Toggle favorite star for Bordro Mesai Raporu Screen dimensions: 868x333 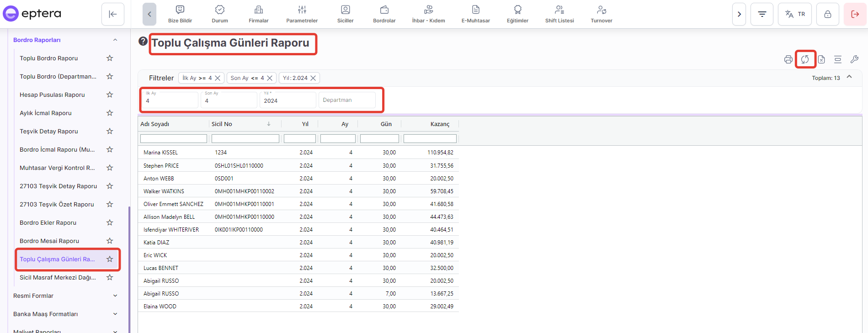(110, 241)
